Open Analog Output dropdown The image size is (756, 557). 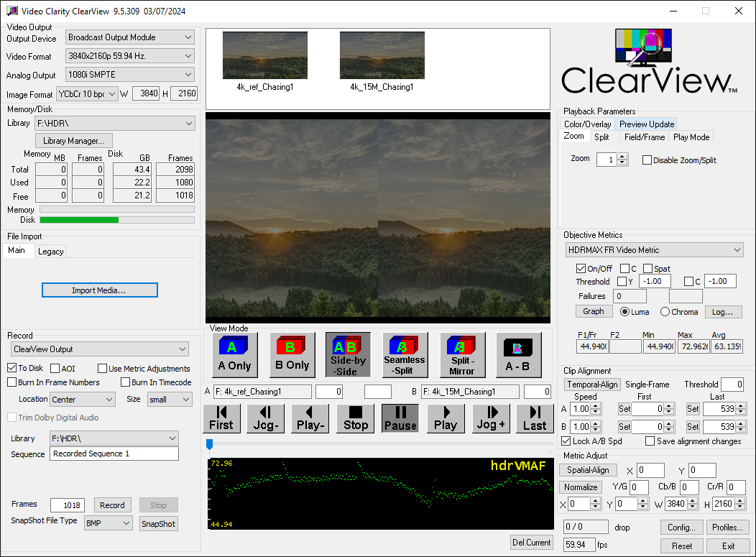130,75
